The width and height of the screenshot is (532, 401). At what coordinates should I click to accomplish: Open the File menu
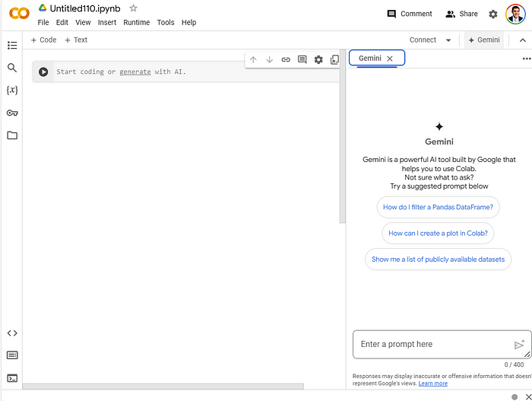(x=43, y=22)
